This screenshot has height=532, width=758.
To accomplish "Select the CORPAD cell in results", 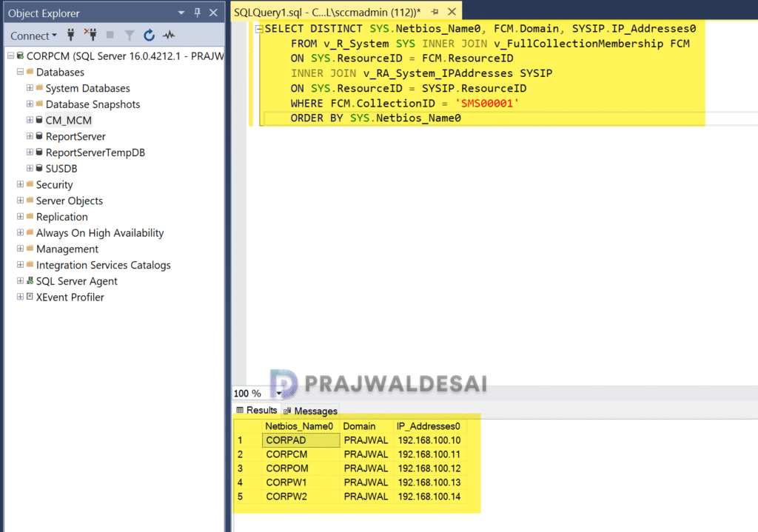I will click(301, 440).
